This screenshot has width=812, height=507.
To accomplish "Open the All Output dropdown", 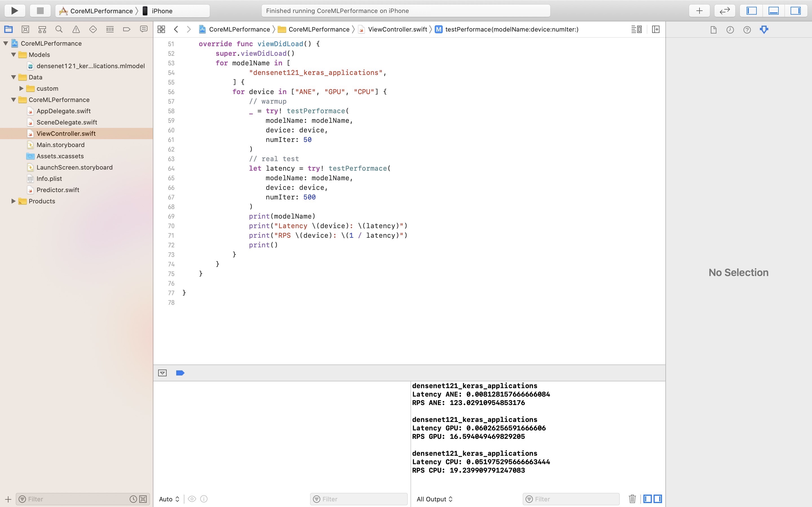I will [434, 499].
